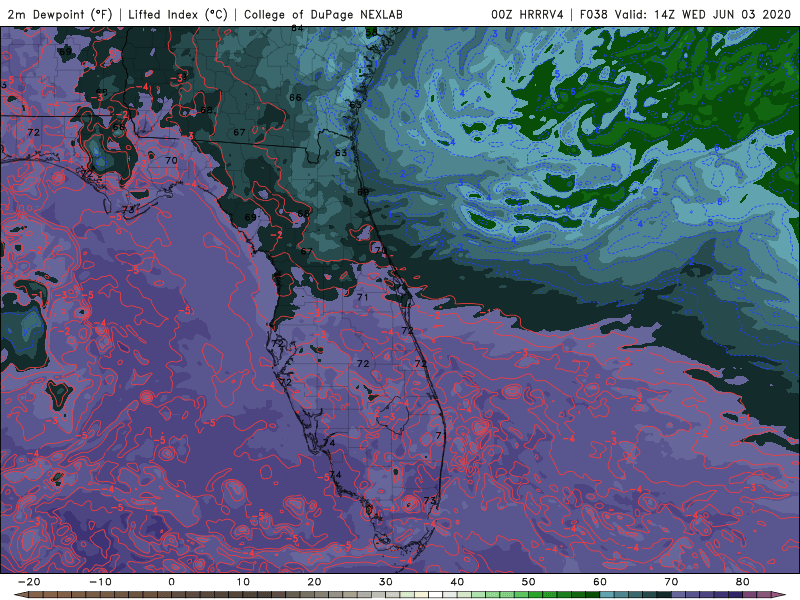
Task: Click the '70' dewpoint value on Florida panhandle
Action: point(171,160)
